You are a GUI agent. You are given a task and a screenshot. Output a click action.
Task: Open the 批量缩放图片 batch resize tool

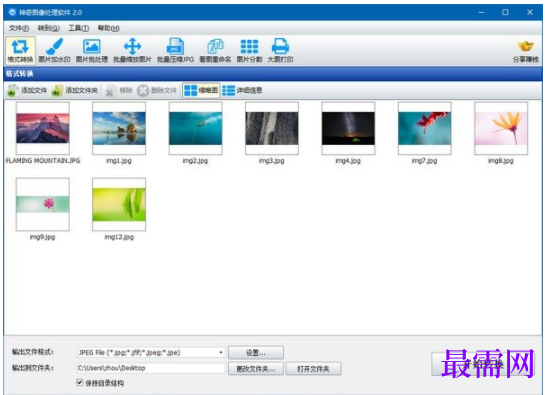[x=132, y=51]
